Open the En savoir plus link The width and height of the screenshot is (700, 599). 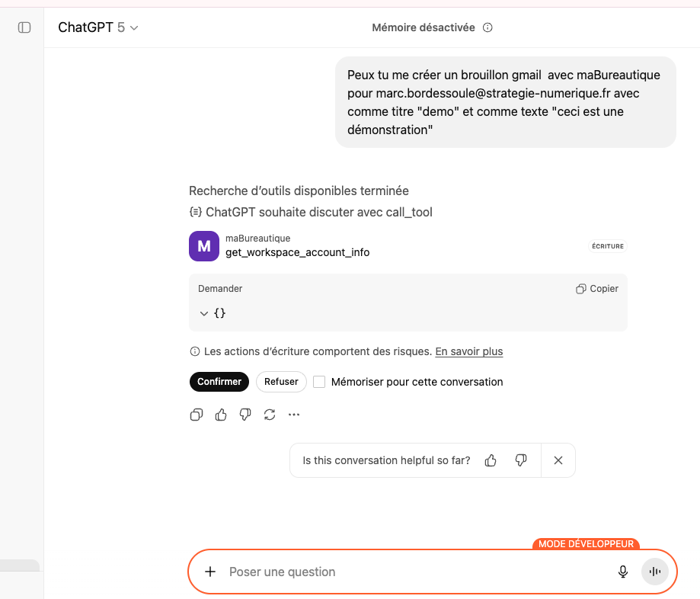click(x=468, y=351)
